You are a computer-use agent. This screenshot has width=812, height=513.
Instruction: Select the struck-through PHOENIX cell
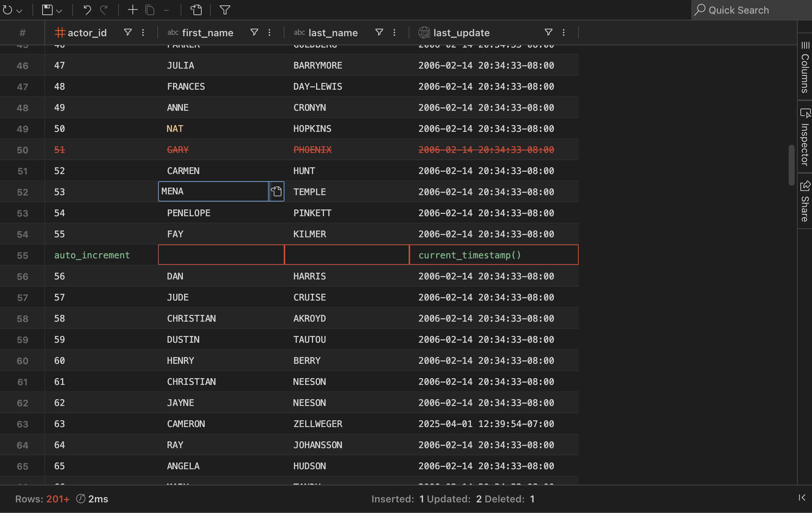[347, 150]
